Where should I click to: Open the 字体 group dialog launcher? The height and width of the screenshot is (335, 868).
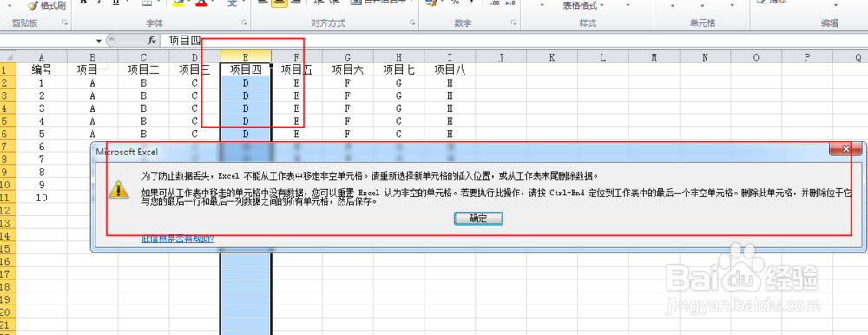point(244,23)
